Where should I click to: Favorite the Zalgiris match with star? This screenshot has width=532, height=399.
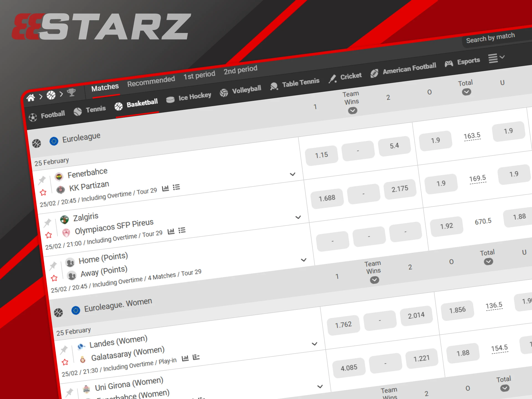(x=48, y=235)
